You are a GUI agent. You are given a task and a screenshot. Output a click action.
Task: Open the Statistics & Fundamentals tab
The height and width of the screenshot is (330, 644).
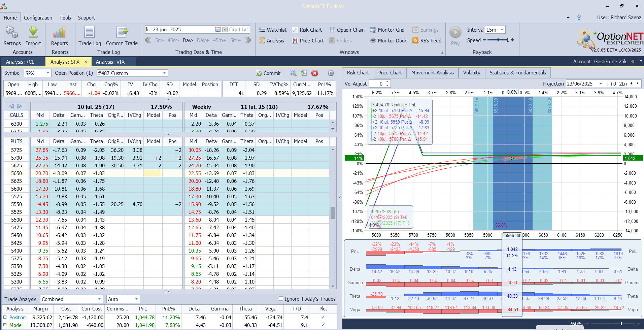[x=518, y=73]
